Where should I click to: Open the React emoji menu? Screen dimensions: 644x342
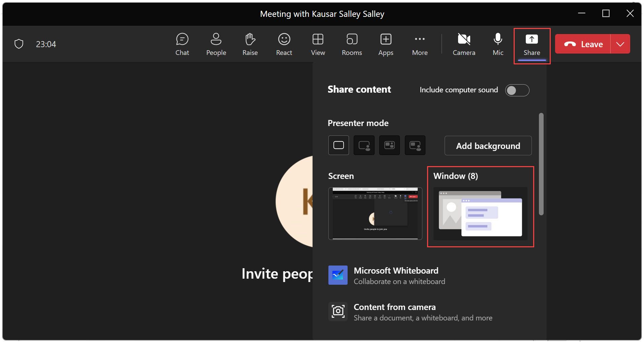[x=284, y=44]
